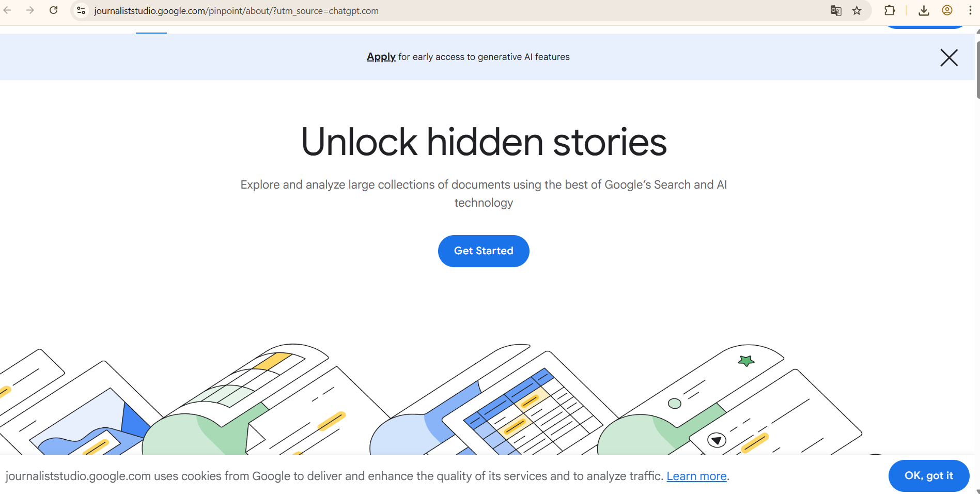
Task: Click the browser back arrow
Action: [x=8, y=10]
